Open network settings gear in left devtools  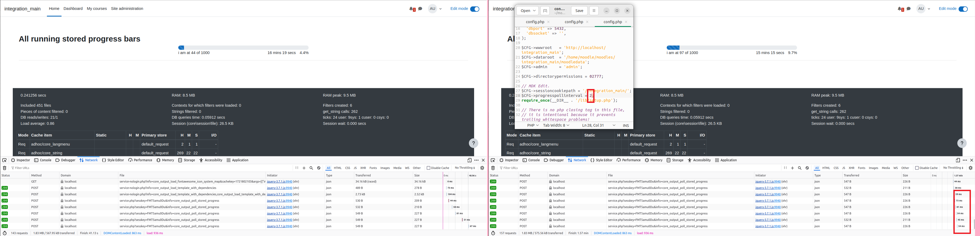coord(482,168)
